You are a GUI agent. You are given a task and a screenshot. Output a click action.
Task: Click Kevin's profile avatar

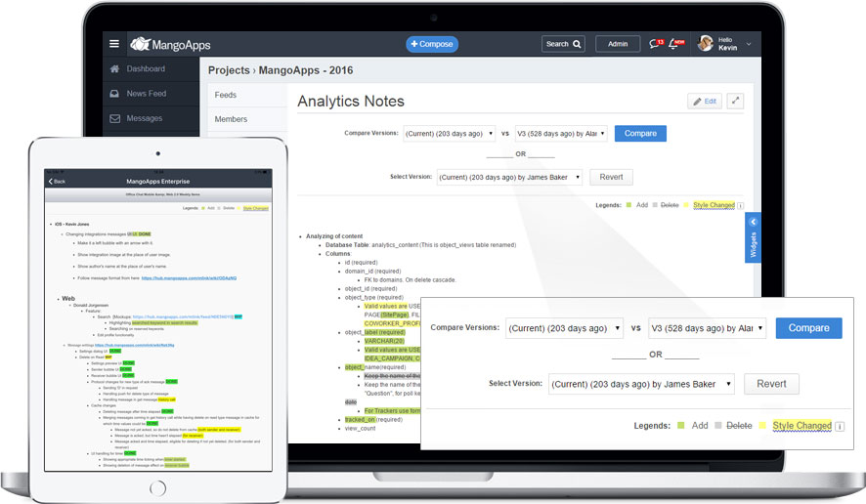point(706,44)
